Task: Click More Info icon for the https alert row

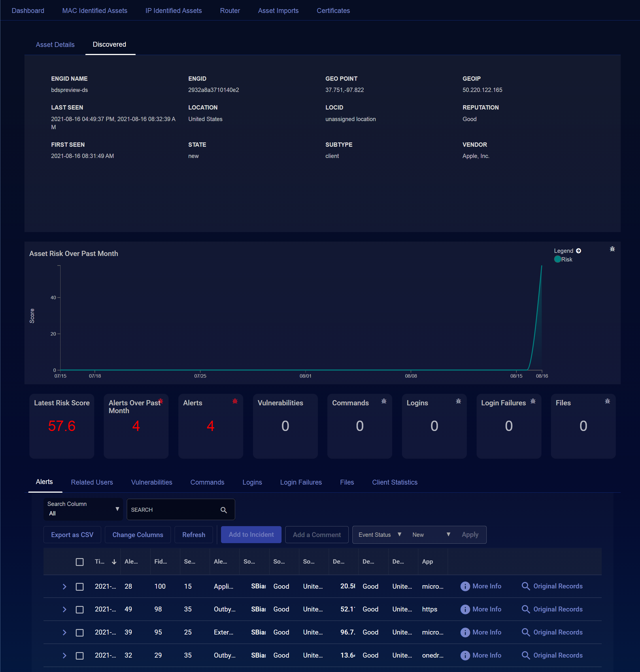Action: (465, 609)
